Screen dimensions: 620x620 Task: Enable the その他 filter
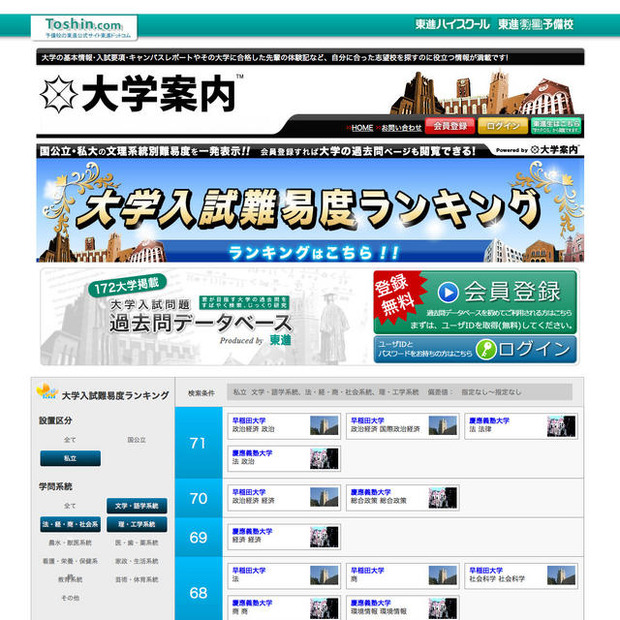(70, 598)
